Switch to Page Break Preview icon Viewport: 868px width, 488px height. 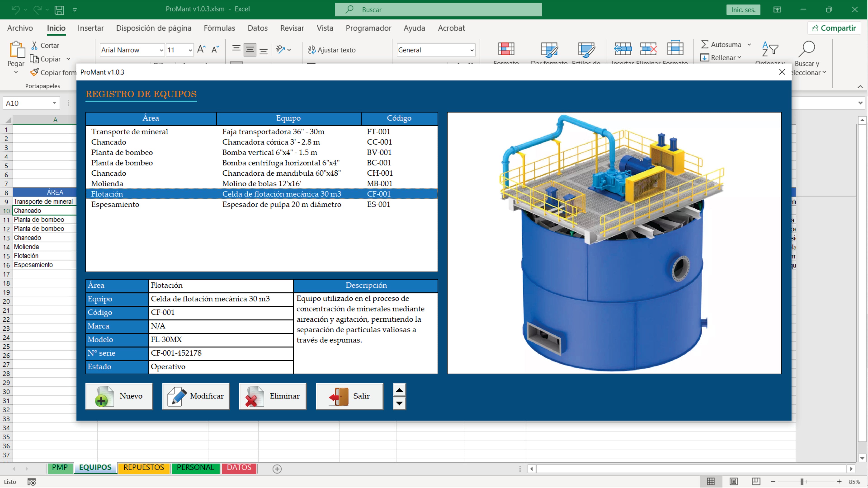click(x=756, y=482)
